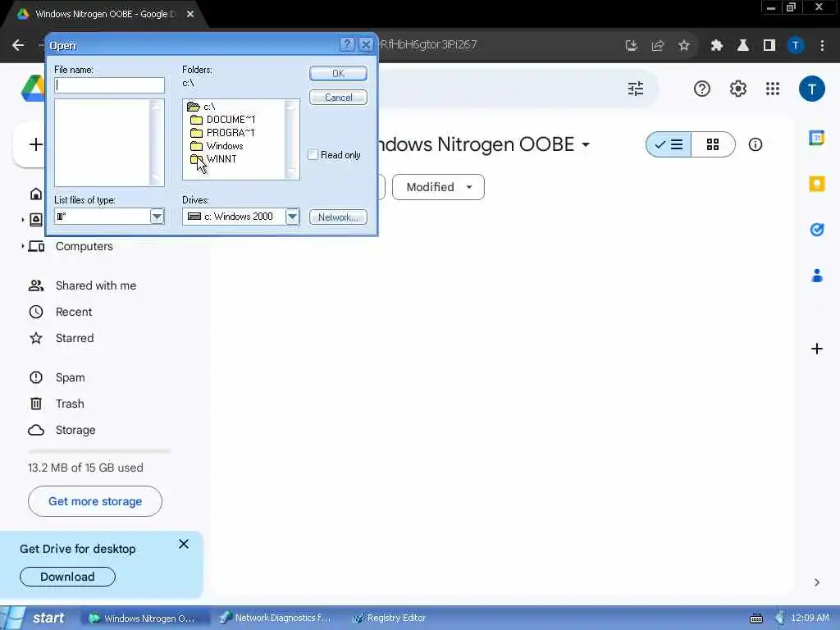Open Google Tasks side panel icon
The height and width of the screenshot is (630, 840).
tap(816, 230)
